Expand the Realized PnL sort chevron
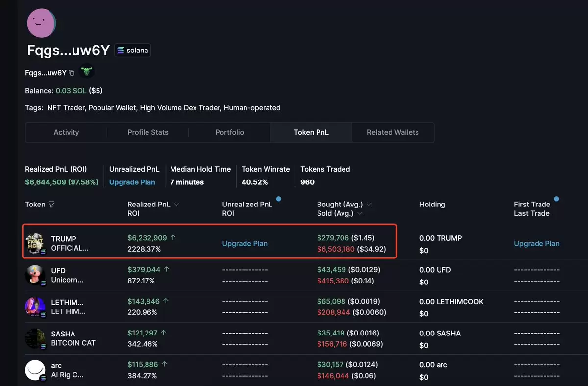 pos(176,205)
